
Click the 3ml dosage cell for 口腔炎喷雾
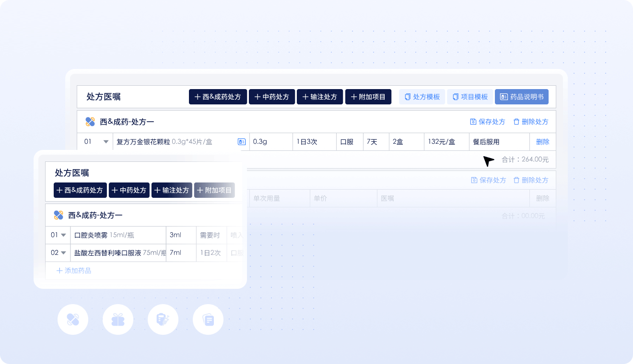[181, 235]
